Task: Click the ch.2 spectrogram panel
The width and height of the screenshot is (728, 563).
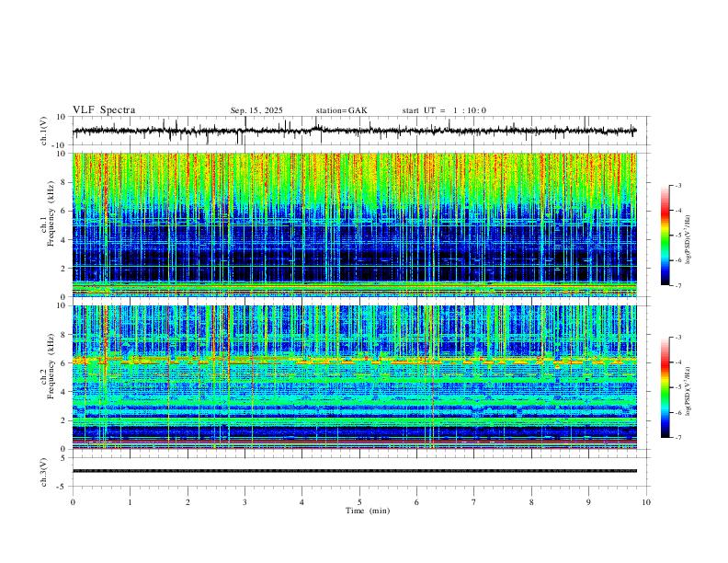Action: (355, 377)
